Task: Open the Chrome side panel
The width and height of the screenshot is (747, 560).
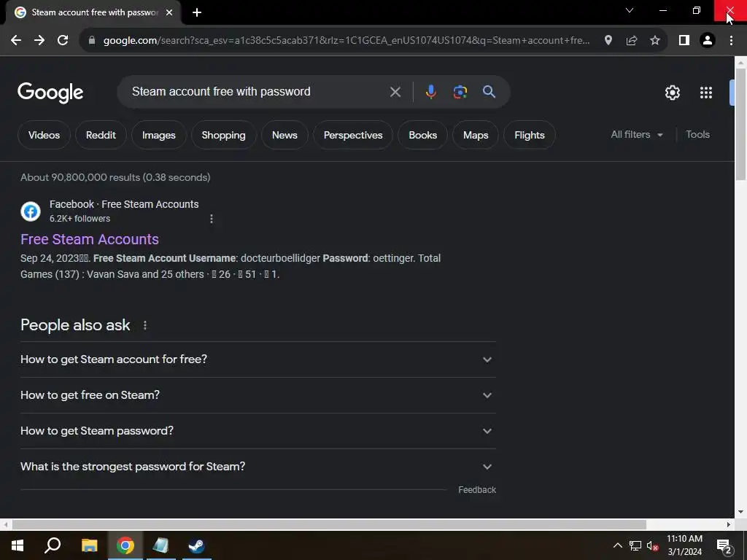Action: pyautogui.click(x=684, y=41)
